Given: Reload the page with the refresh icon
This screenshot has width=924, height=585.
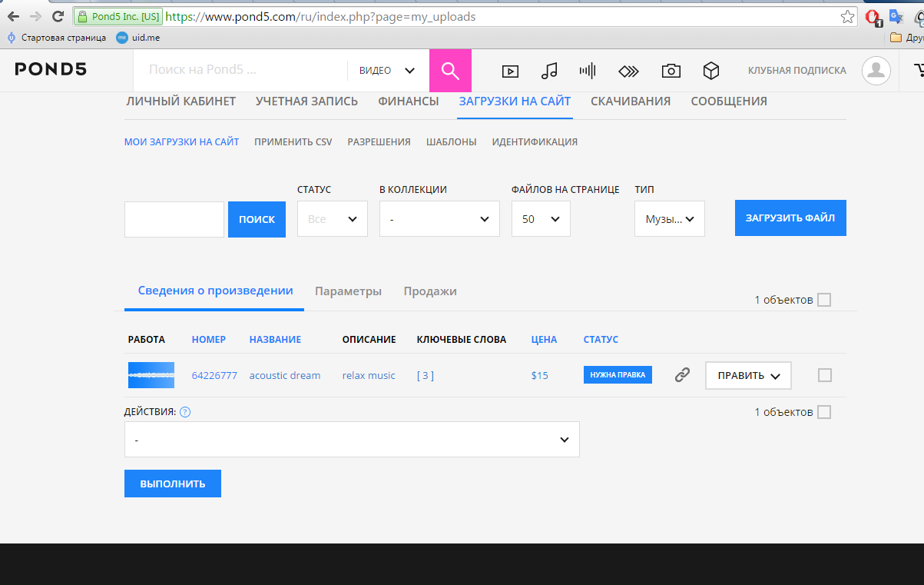Looking at the screenshot, I should (x=58, y=16).
